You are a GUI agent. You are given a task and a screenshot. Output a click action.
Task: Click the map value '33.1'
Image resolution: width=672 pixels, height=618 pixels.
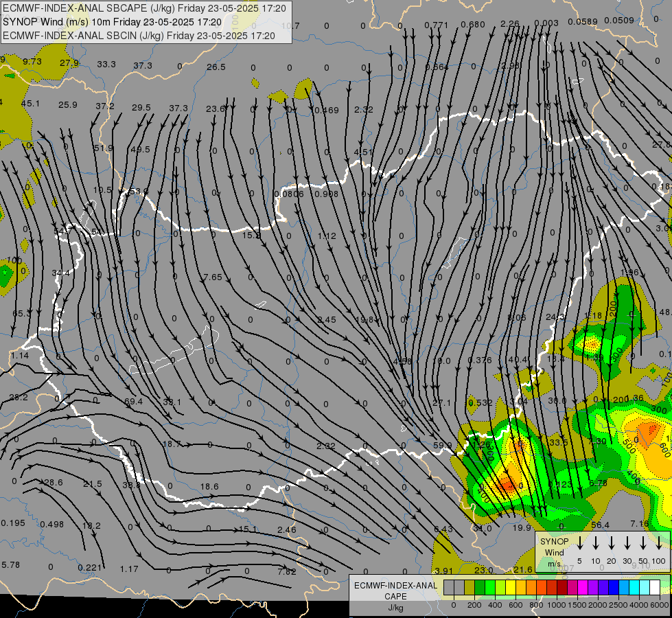(x=172, y=402)
